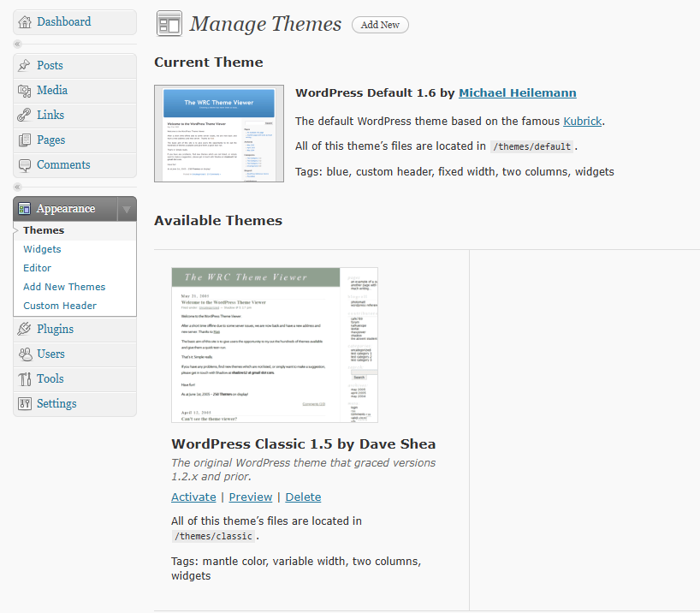
Task: Open the Links menu
Action: [x=50, y=116]
